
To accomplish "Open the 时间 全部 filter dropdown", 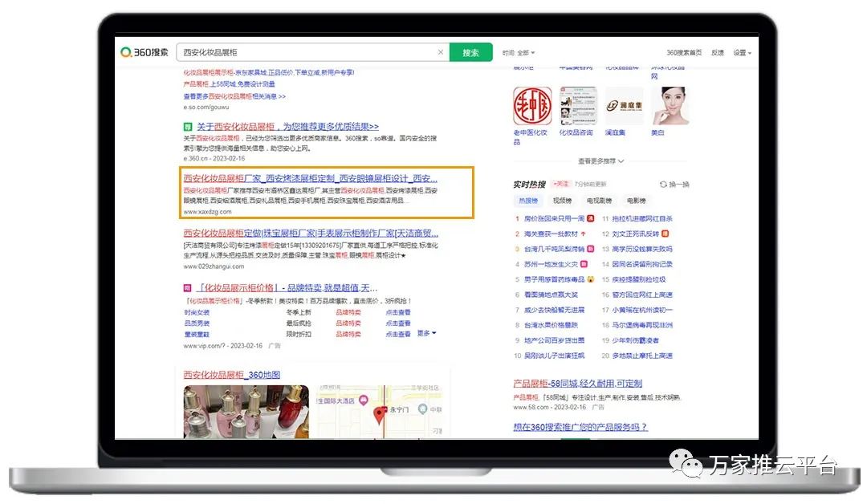I will [x=519, y=53].
